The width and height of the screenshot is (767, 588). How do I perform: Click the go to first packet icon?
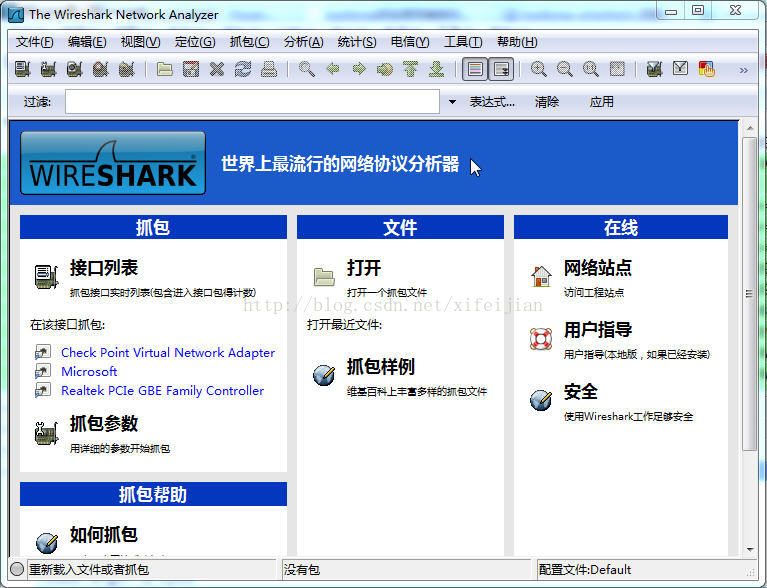tap(410, 69)
